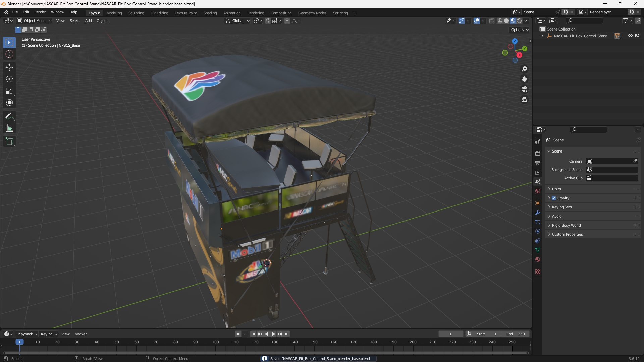Toggle the camera view icon
The image size is (644, 362).
pos(524,89)
